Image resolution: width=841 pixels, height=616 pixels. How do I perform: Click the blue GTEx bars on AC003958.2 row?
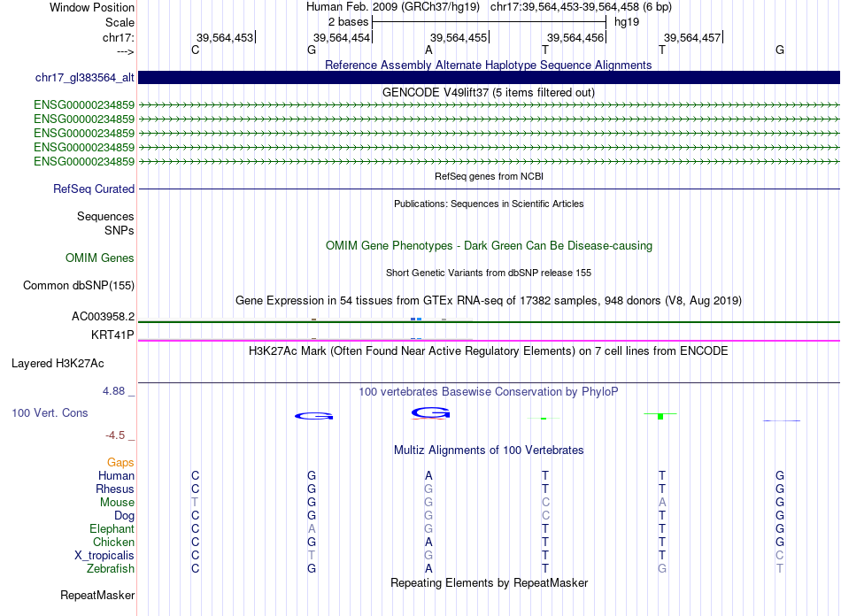pyautogui.click(x=416, y=319)
